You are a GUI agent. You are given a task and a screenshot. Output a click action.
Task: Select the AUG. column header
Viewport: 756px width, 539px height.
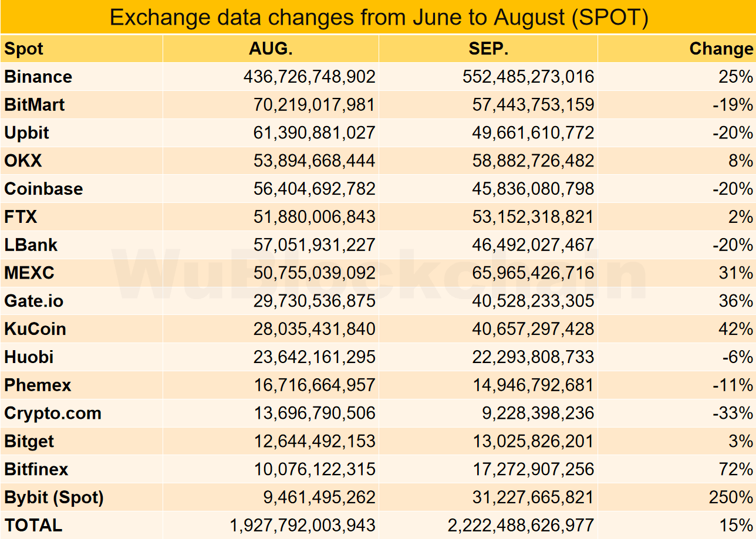[x=271, y=49]
